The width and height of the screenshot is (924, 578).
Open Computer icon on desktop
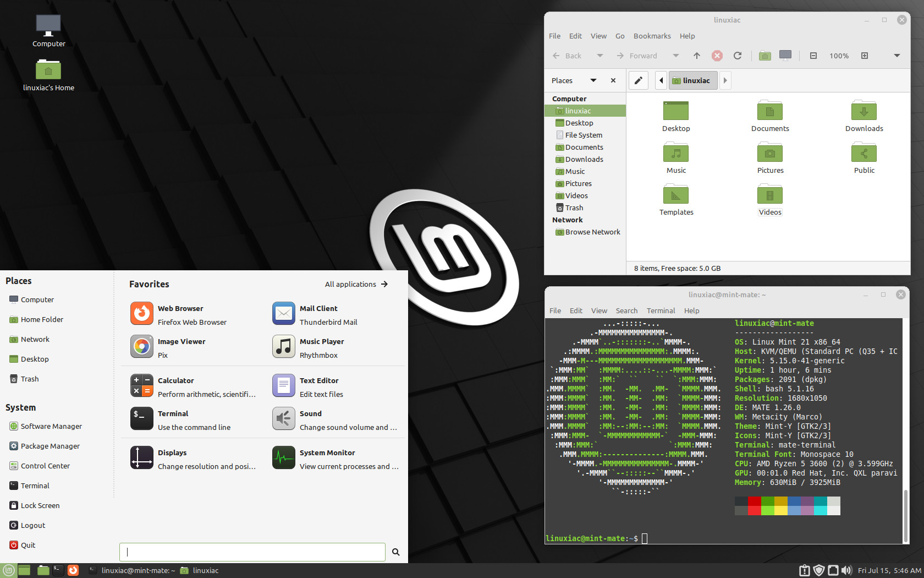48,31
